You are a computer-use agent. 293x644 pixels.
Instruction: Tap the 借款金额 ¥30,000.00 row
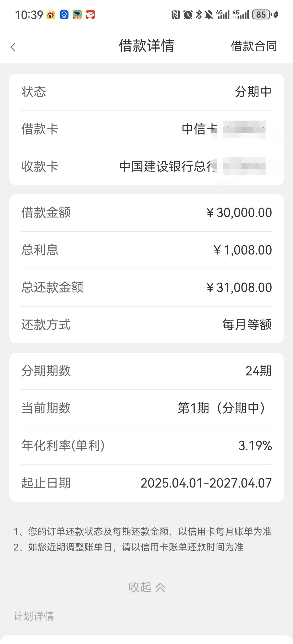146,213
